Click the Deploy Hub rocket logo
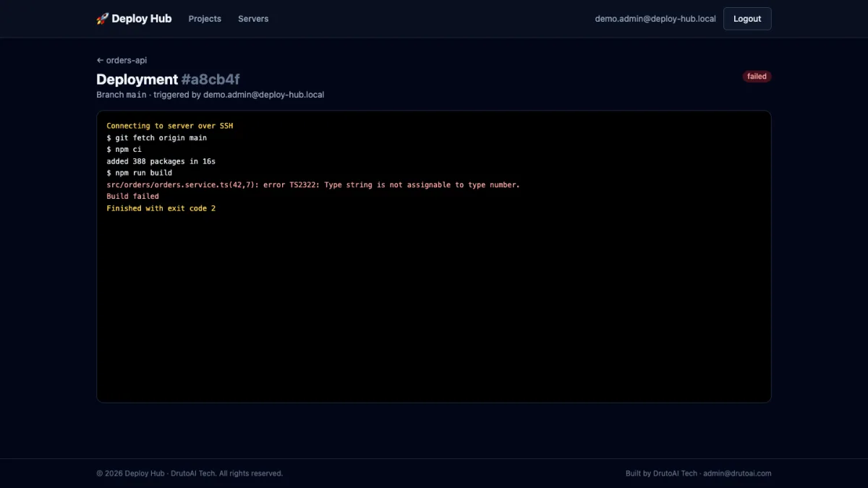Image resolution: width=868 pixels, height=488 pixels. coord(134,19)
